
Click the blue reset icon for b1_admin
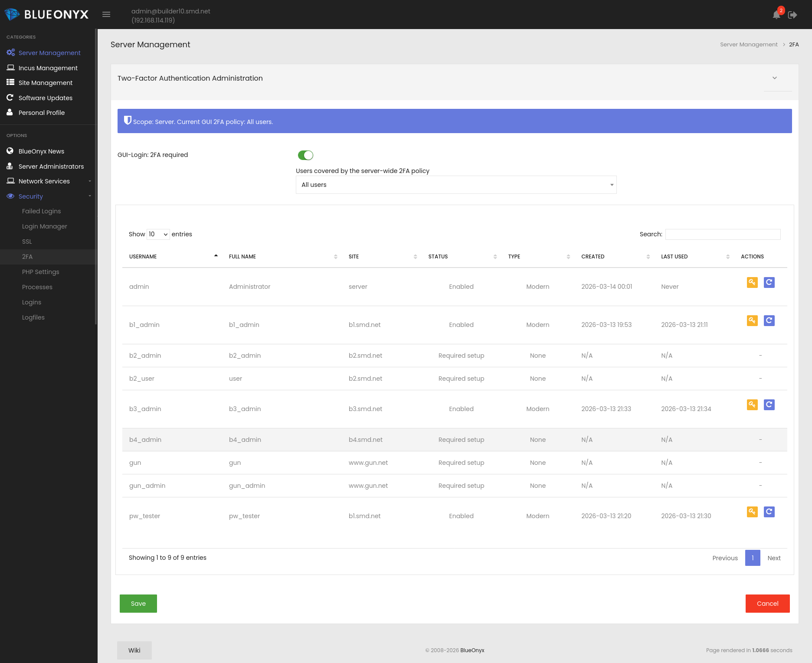[769, 320]
